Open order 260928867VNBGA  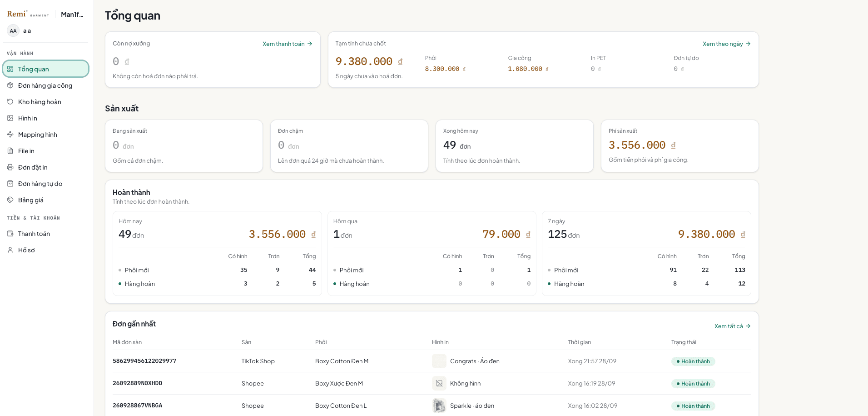pos(138,406)
